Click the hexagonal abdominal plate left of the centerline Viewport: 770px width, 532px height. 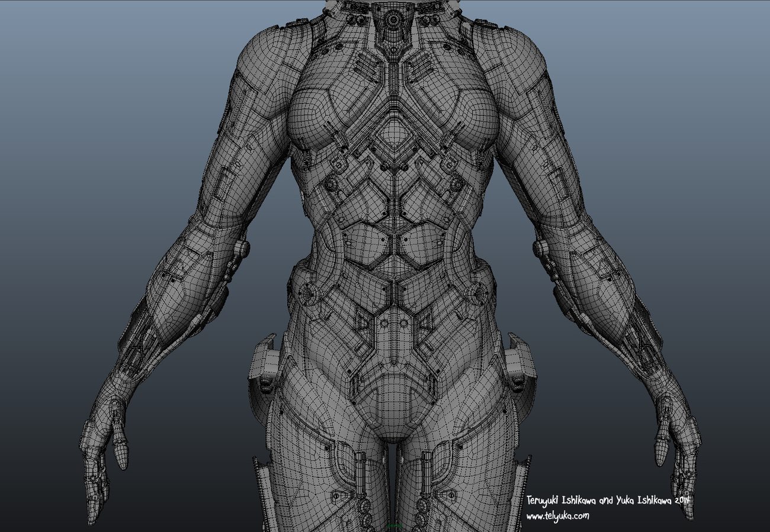click(x=366, y=243)
